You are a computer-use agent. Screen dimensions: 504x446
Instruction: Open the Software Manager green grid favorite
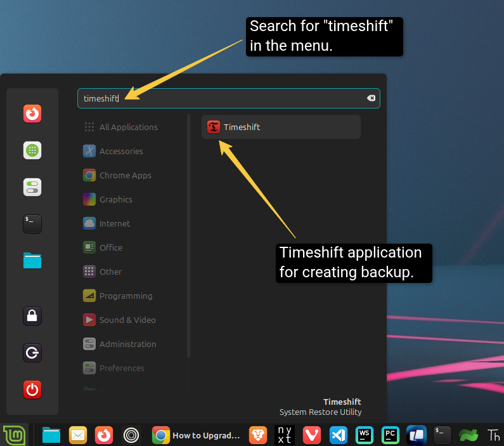tap(32, 150)
